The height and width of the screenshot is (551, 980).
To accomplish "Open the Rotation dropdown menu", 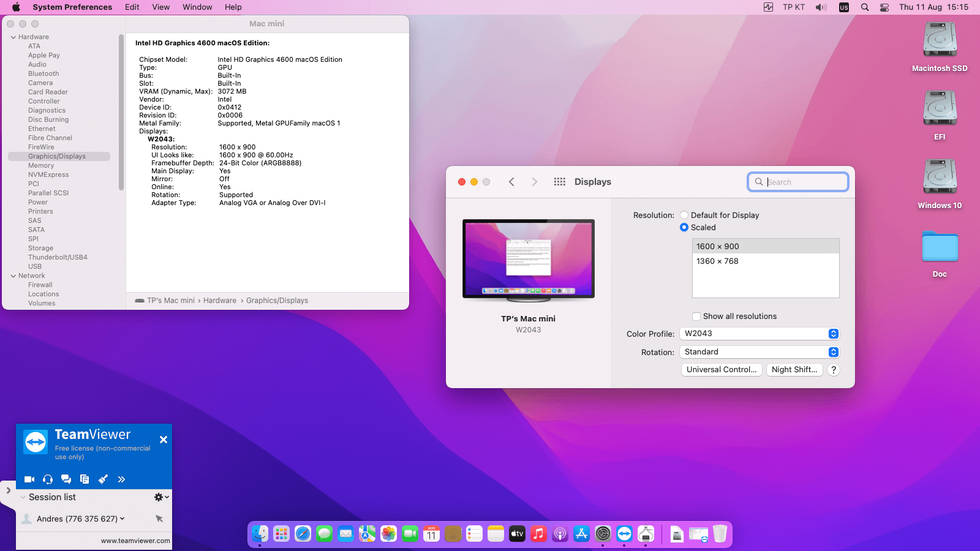I will tap(759, 352).
